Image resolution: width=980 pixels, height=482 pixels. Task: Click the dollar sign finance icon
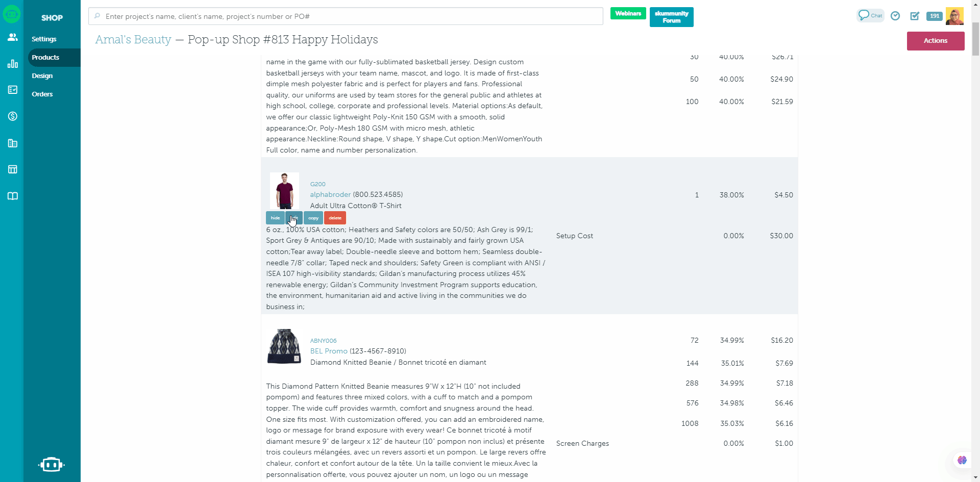[x=13, y=116]
